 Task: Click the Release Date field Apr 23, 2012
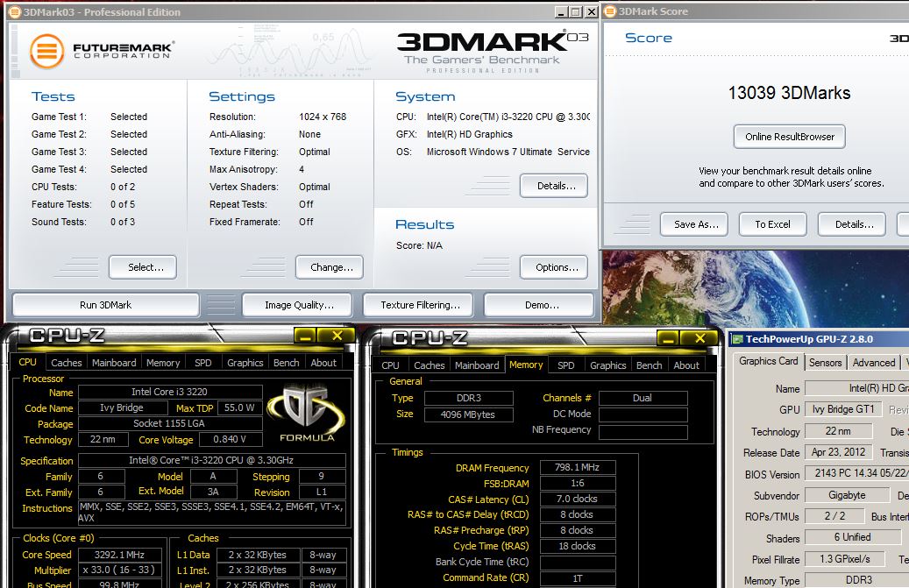pyautogui.click(x=838, y=452)
